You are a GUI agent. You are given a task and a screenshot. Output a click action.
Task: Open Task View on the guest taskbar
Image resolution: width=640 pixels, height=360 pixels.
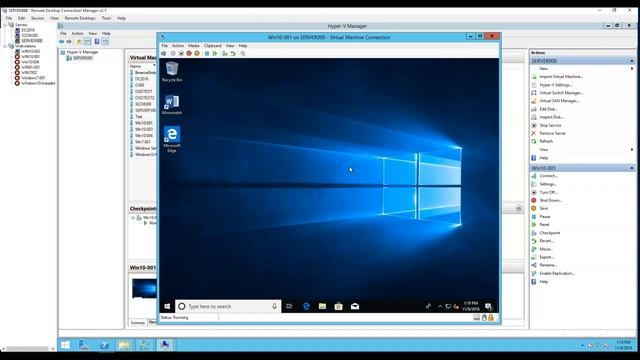[x=289, y=306]
